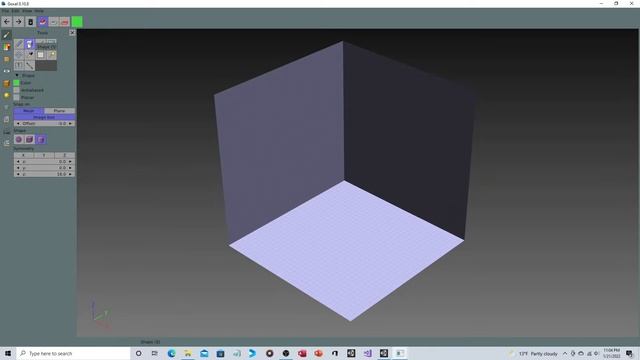Select the Brush tool
The width and height of the screenshot is (640, 360).
19,44
